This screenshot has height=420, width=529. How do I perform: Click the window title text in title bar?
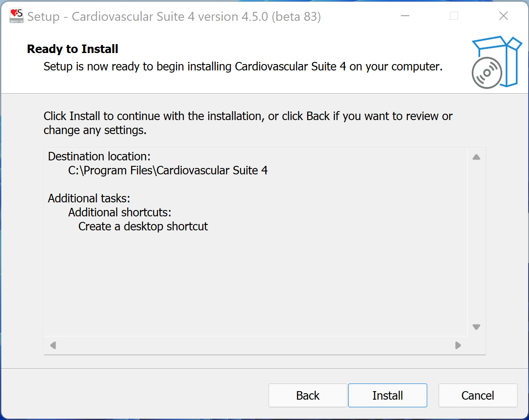pos(174,17)
